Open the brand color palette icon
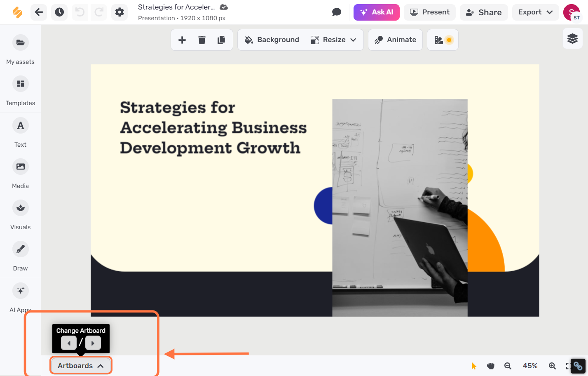 click(443, 40)
